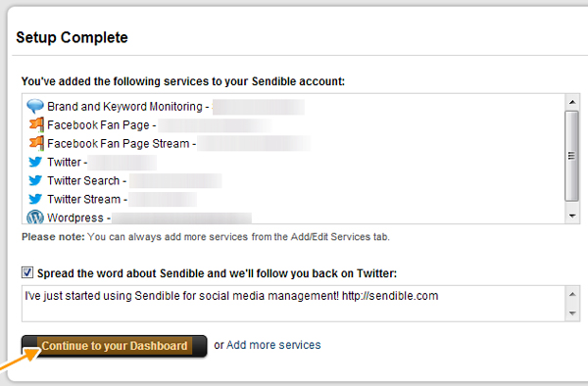Click the tweet message box up arrow
588x386 pixels.
[572, 295]
